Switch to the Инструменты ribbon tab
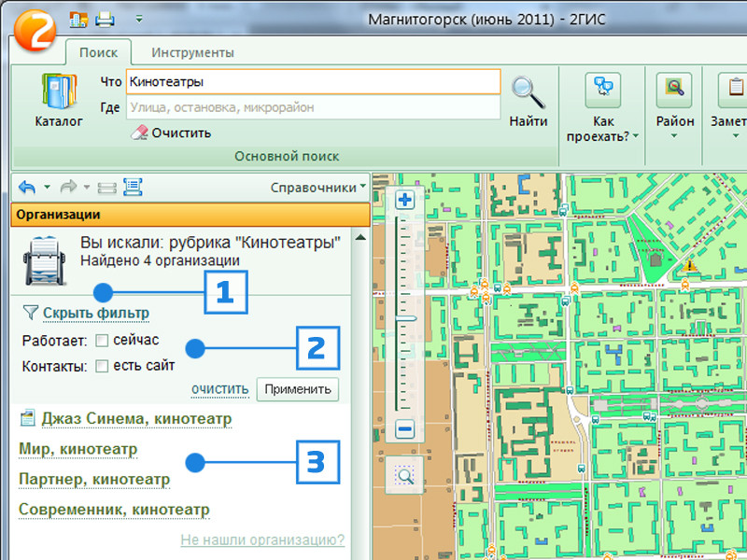 click(192, 52)
